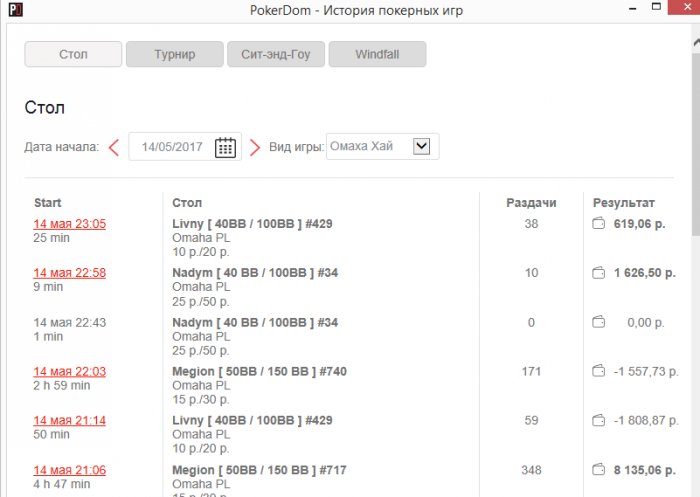Select Nadym #34 table name with 10 hands
This screenshot has width=700, height=497.
click(255, 273)
